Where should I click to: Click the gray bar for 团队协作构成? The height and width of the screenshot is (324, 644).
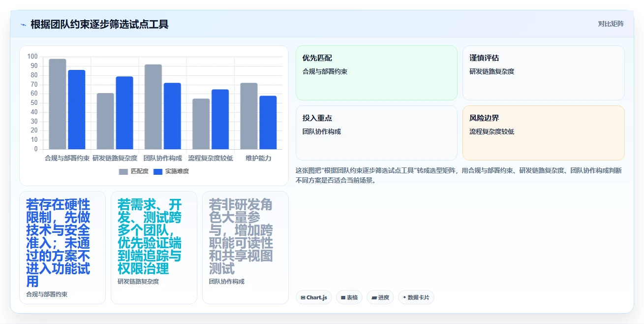click(153, 107)
